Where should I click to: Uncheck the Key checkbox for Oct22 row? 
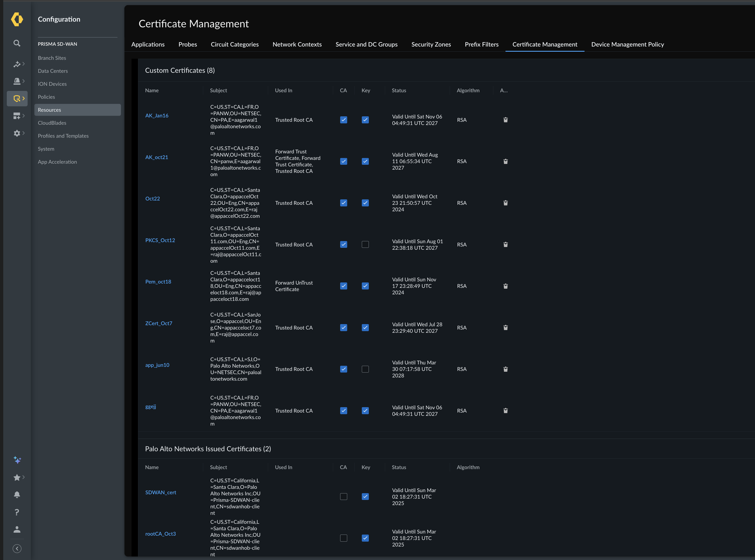[365, 203]
